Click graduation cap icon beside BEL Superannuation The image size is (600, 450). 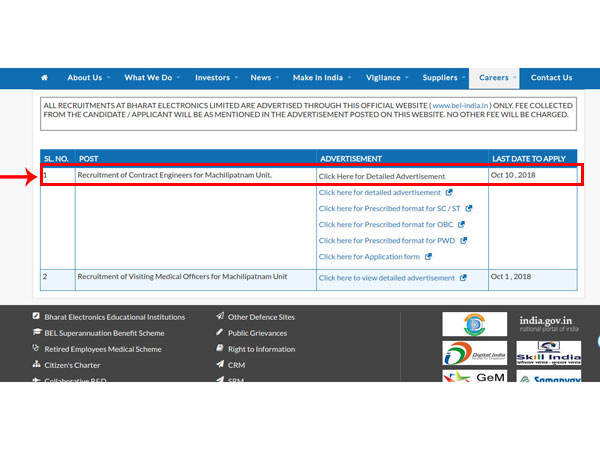click(x=37, y=332)
